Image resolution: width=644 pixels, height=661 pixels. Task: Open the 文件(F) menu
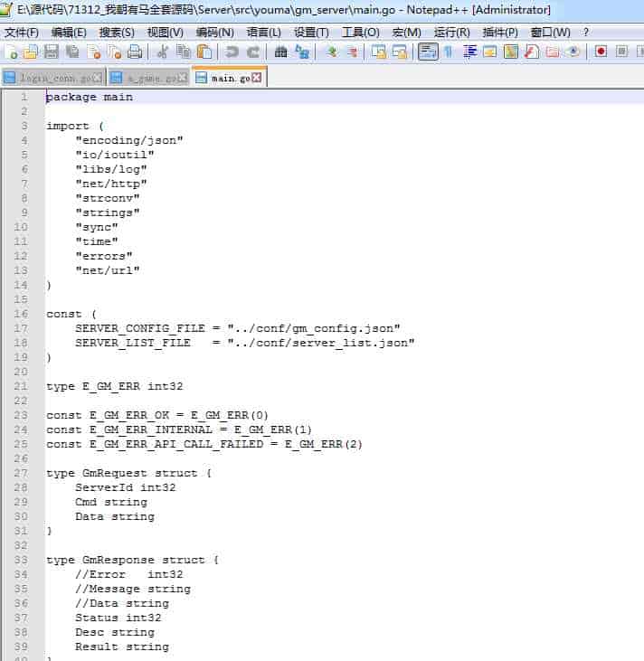point(22,33)
